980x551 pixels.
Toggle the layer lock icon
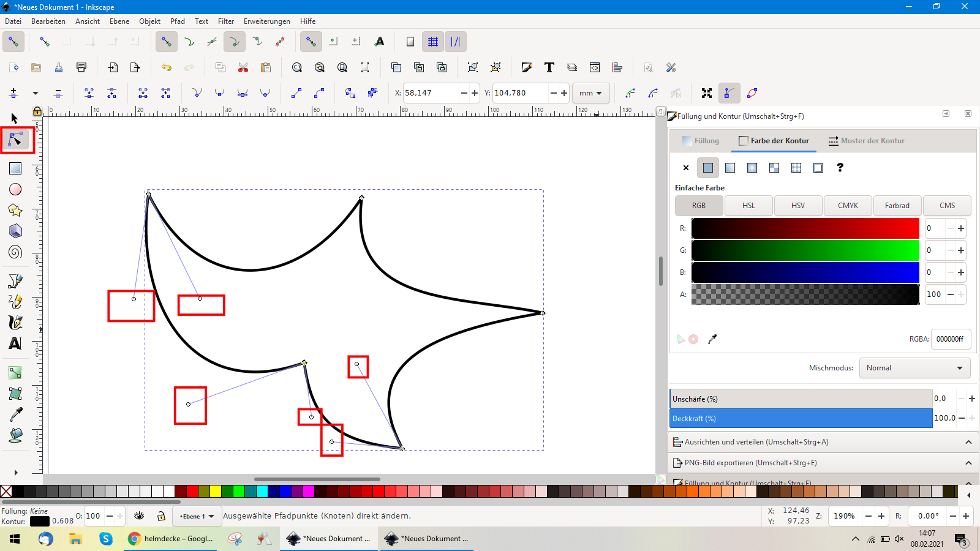pos(161,516)
